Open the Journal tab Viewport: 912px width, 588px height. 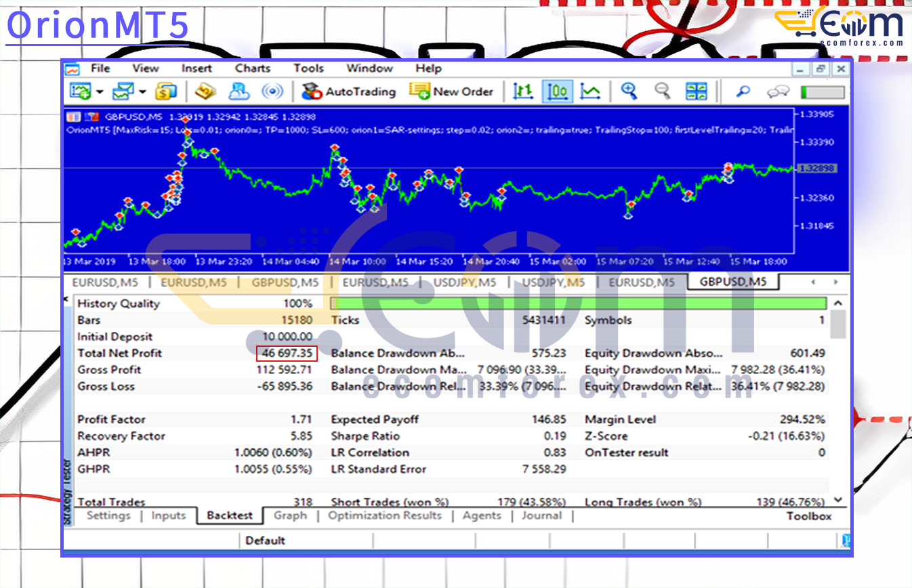(542, 516)
